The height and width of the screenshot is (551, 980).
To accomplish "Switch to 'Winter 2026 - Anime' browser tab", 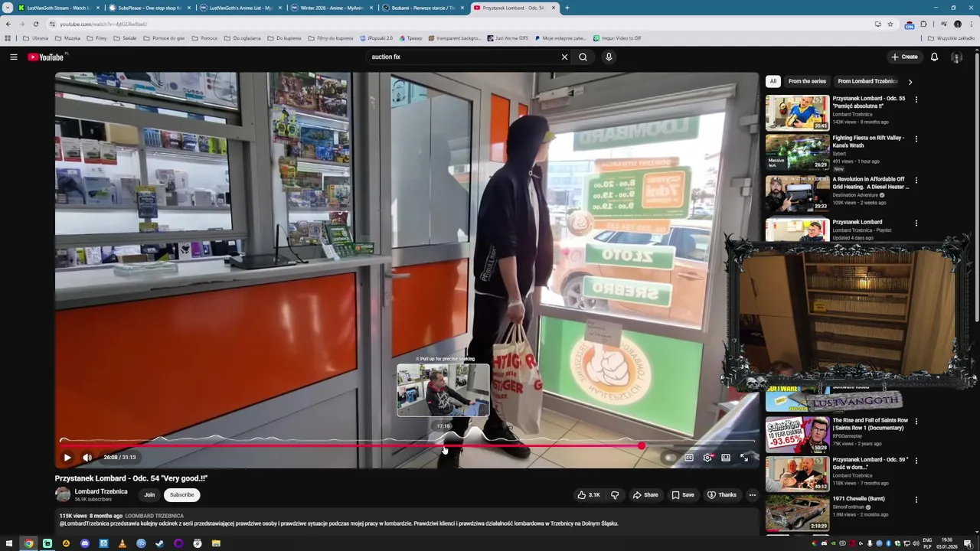I will (332, 8).
